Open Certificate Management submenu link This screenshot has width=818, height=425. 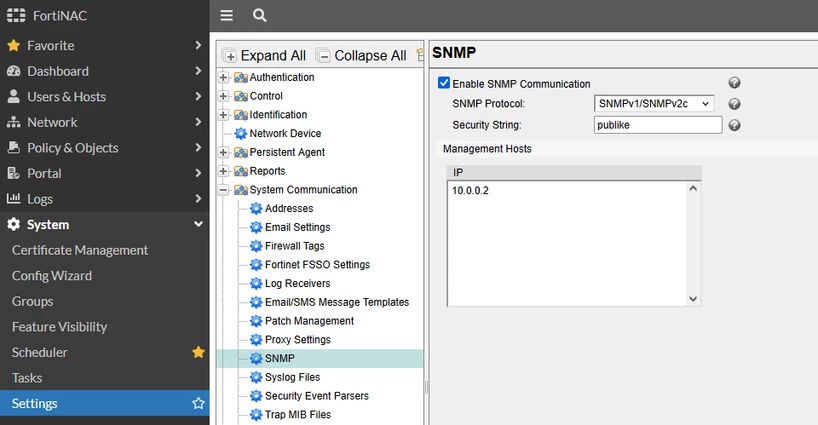point(80,250)
